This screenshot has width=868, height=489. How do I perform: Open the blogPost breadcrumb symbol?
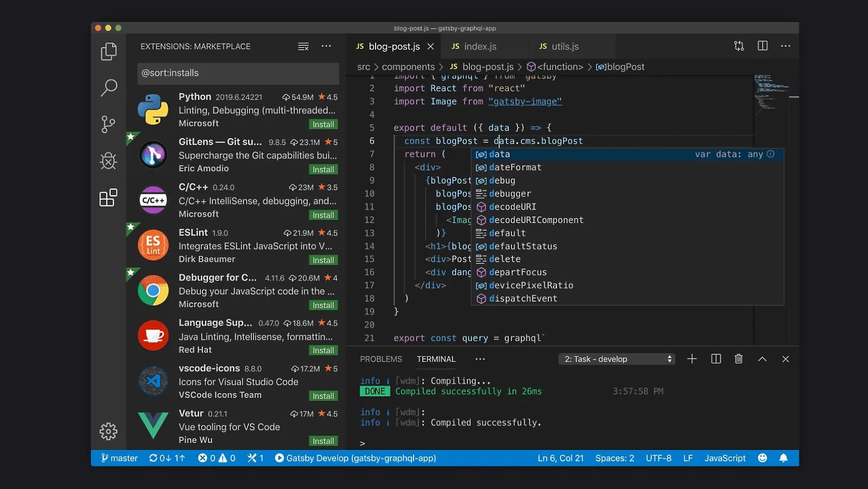620,67
